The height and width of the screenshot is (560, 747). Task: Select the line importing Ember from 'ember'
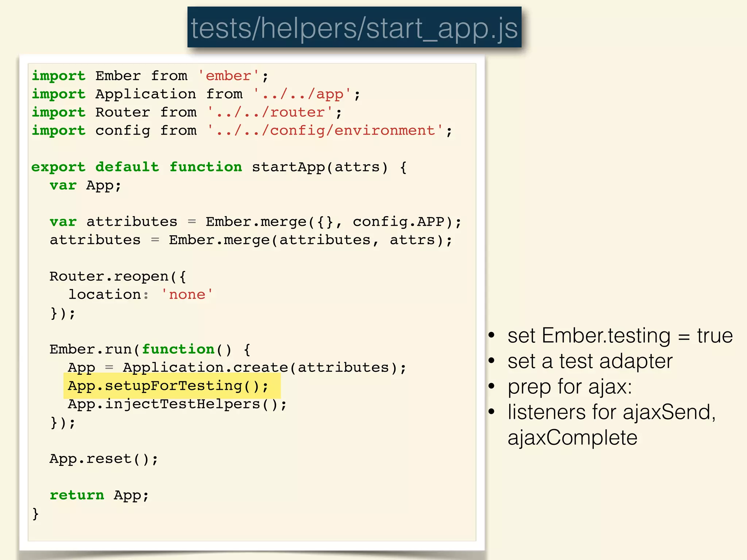(x=150, y=76)
